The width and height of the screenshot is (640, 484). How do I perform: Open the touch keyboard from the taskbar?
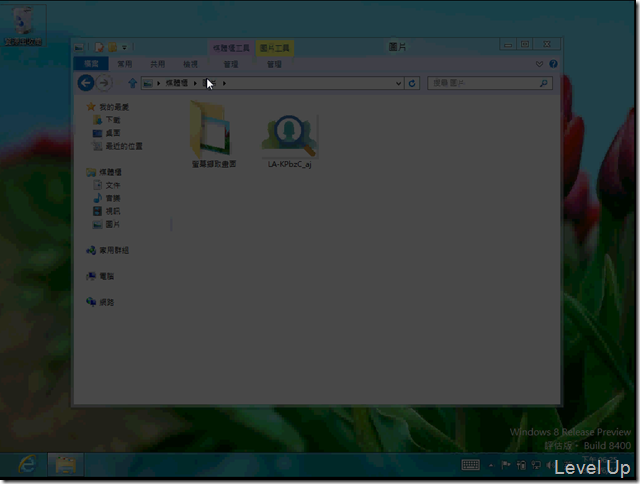click(x=470, y=464)
